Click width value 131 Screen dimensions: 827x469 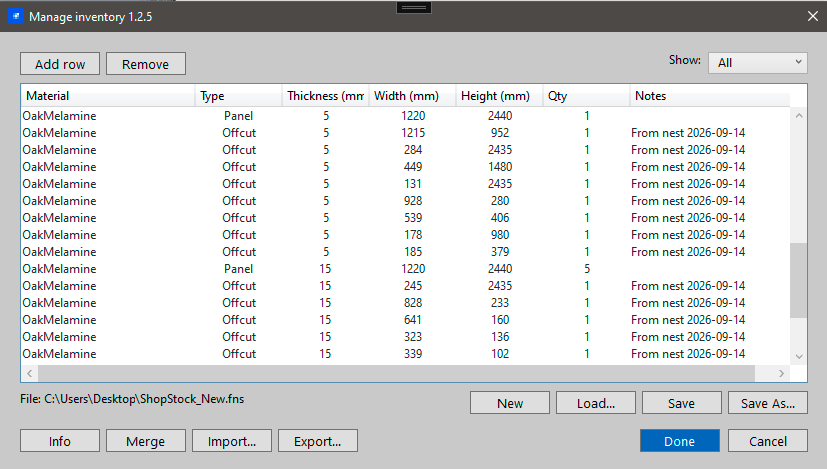click(413, 184)
